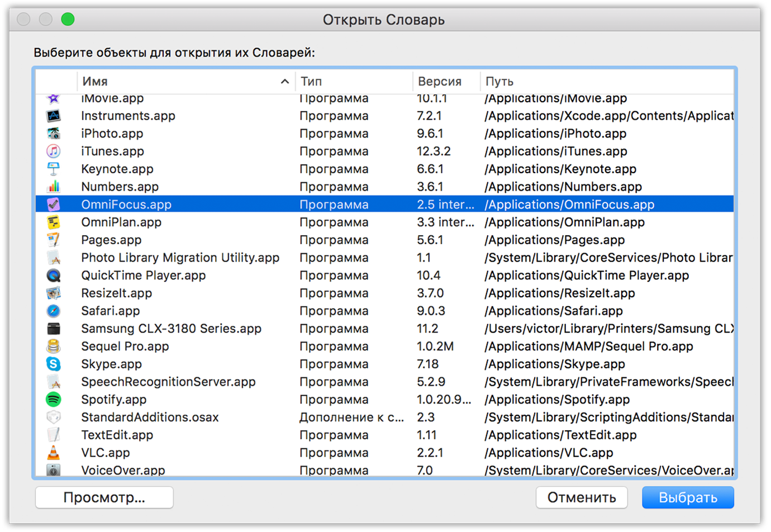This screenshot has height=532, width=771.
Task: Select Photo Library Migration Utility.app
Action: click(180, 258)
